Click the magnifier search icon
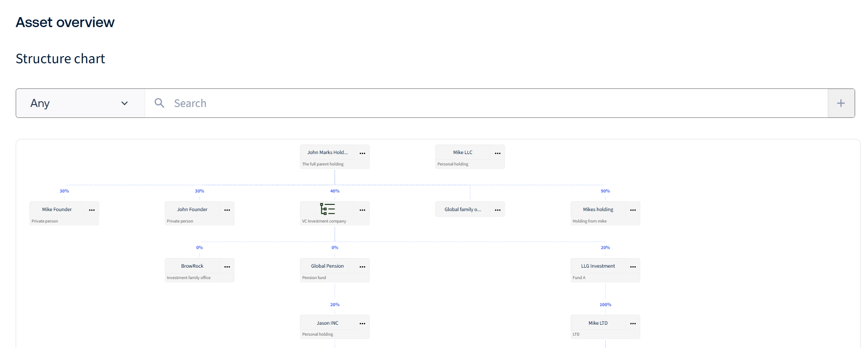Viewport: 868px width, 348px height. pyautogui.click(x=160, y=103)
